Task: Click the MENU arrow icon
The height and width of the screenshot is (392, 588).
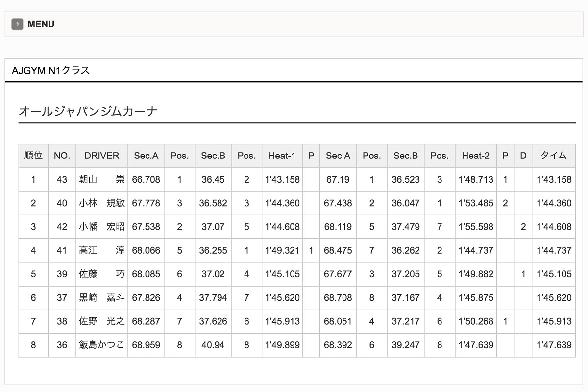Action: (x=17, y=24)
